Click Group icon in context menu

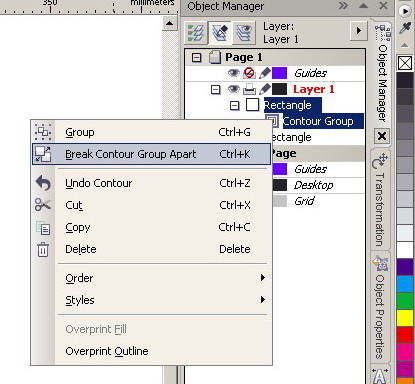point(43,132)
